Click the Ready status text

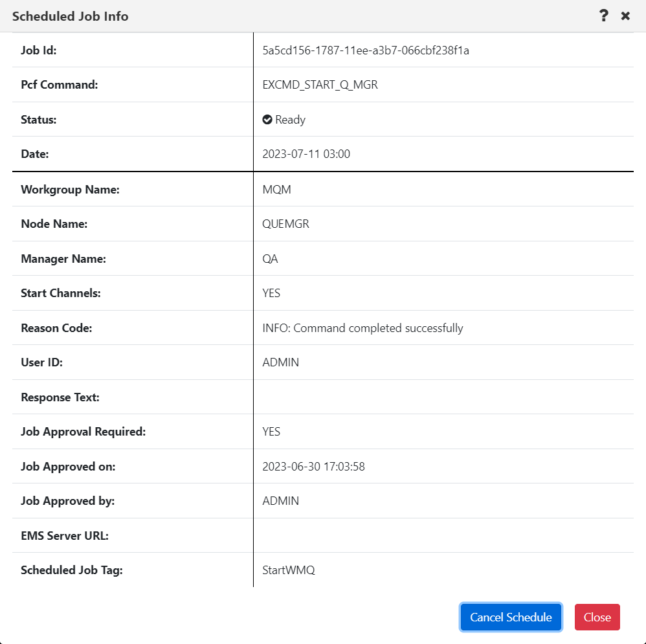click(x=291, y=120)
